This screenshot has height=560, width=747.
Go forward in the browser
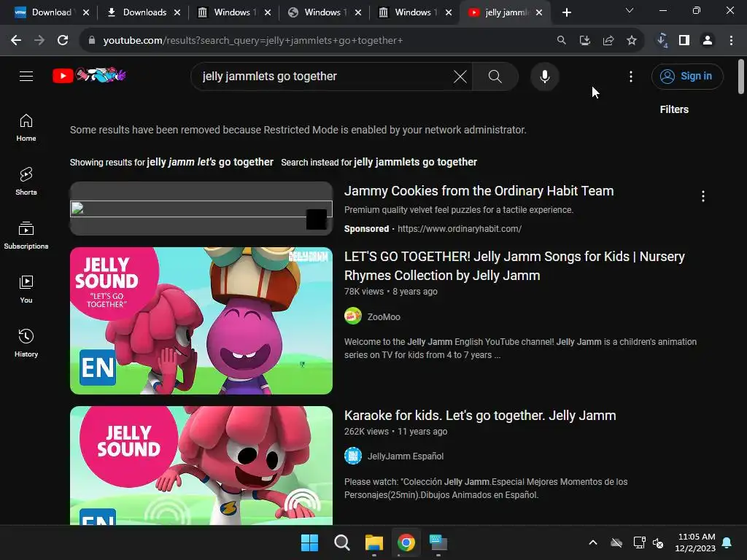click(x=39, y=41)
